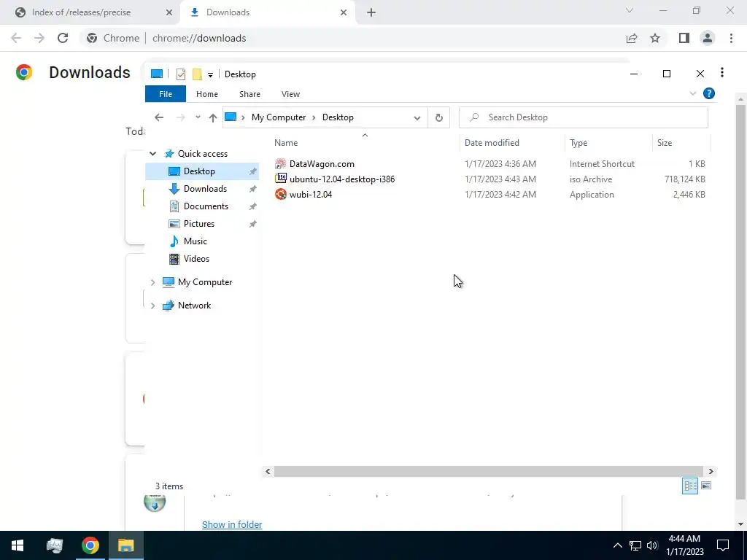Reload the Chrome page
747x560 pixels.
(63, 38)
